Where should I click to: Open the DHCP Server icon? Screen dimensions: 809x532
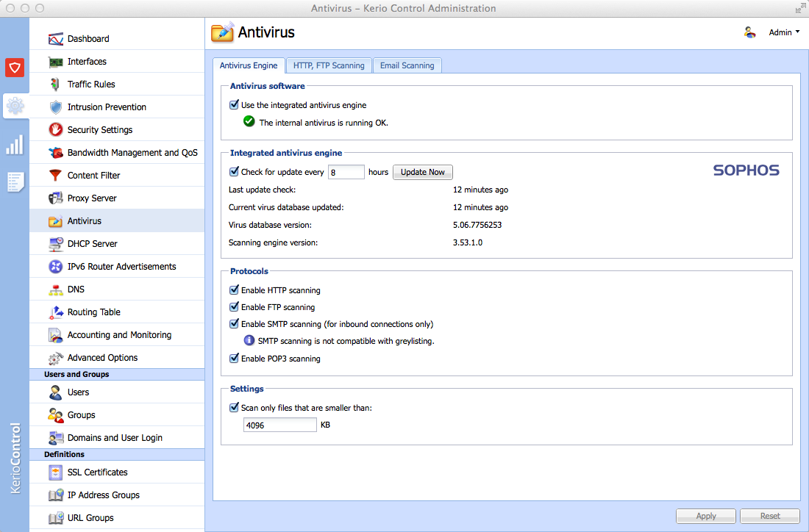(56, 244)
